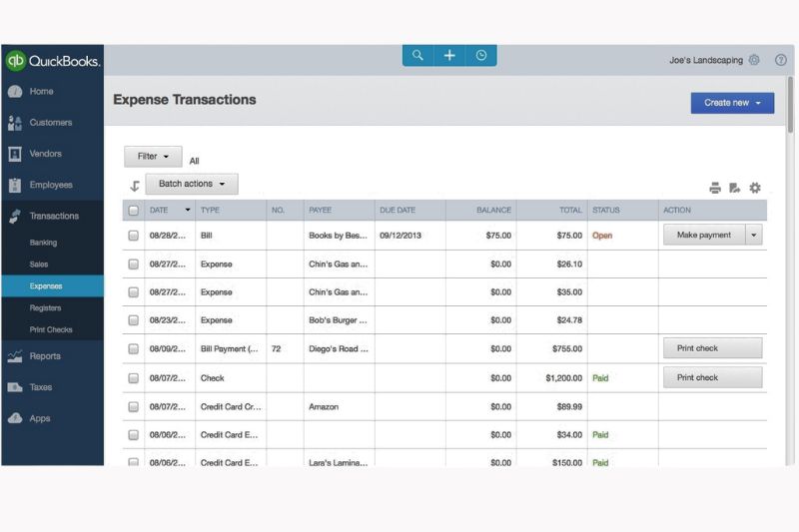Go to Banking under Transactions

point(44,243)
